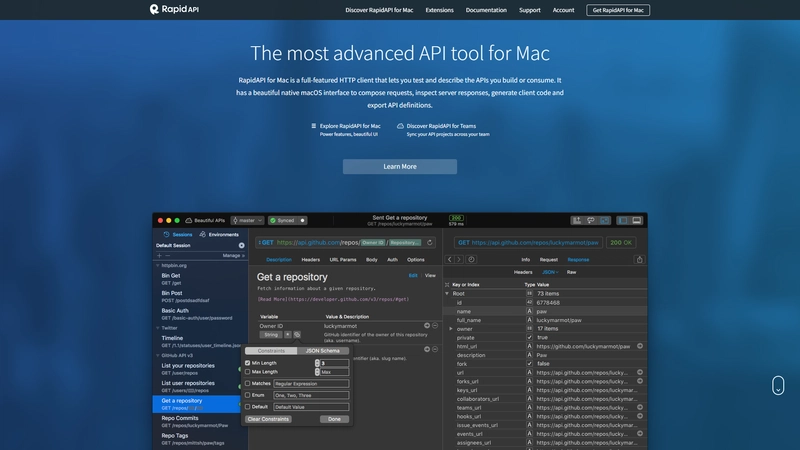Screen dimensions: 800x450
Task: Click the Done button in the constraints popup
Action: click(x=334, y=419)
